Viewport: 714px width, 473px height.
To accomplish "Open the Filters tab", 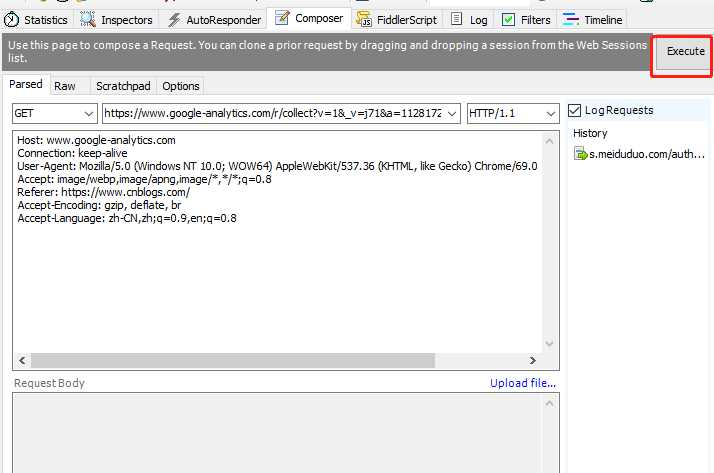I will pyautogui.click(x=526, y=20).
